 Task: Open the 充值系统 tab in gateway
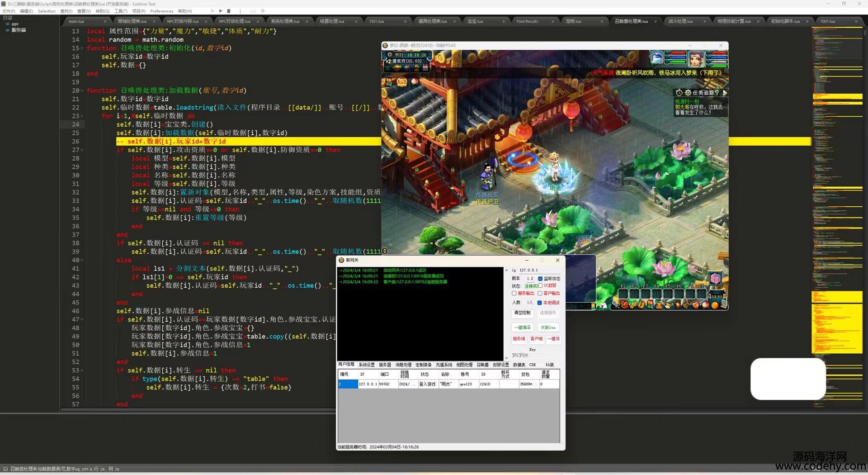(x=444, y=365)
